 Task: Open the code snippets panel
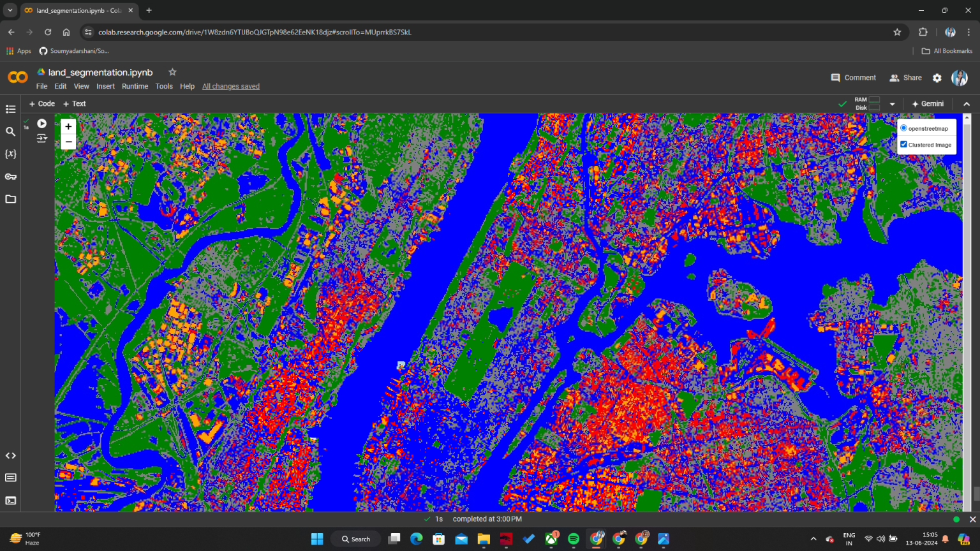11,455
